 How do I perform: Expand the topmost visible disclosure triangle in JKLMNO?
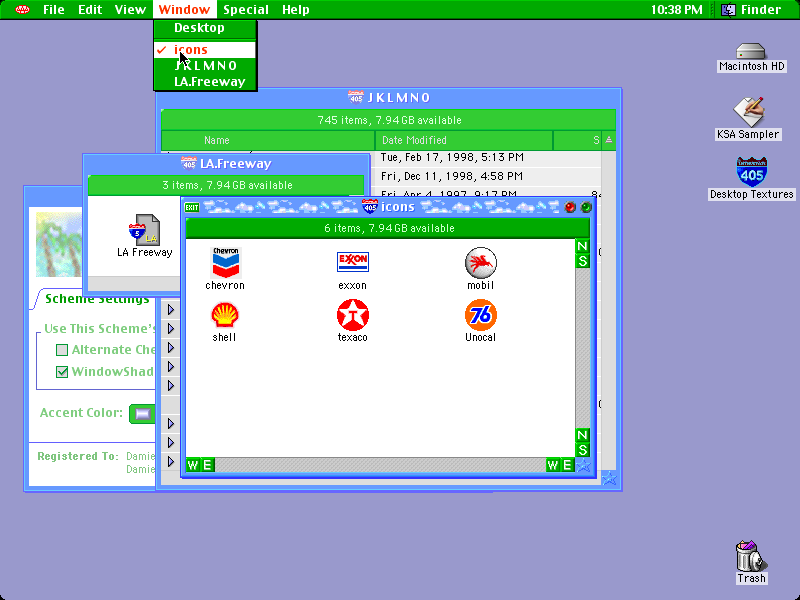coord(171,310)
